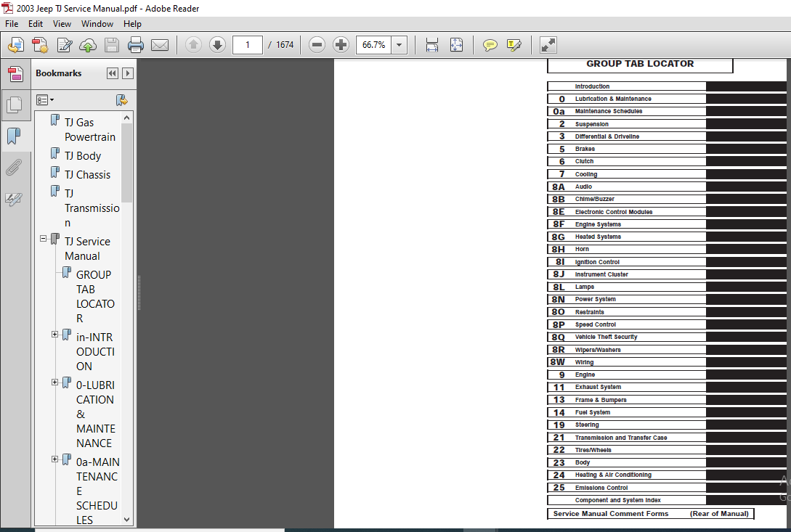791x532 pixels.
Task: Open the Signatures panel icon
Action: coord(14,199)
